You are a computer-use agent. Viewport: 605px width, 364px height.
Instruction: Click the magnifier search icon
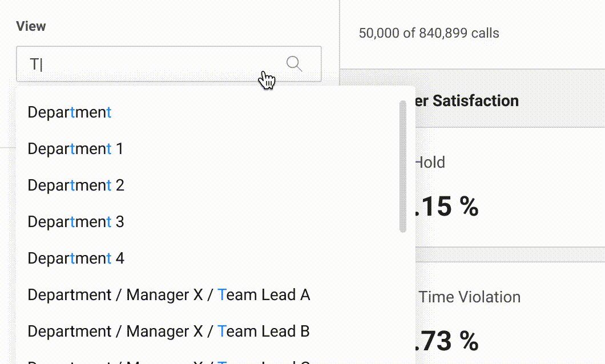pos(294,63)
